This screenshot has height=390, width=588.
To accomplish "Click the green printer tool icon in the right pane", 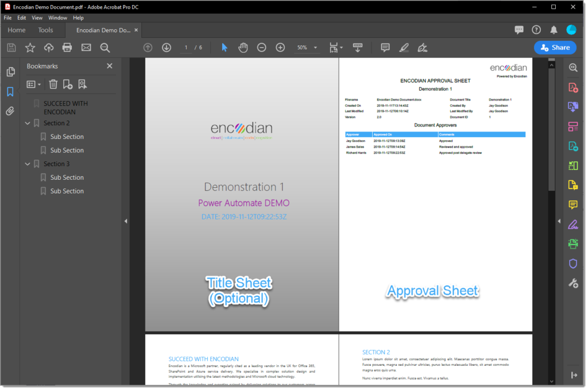I will pos(573,244).
